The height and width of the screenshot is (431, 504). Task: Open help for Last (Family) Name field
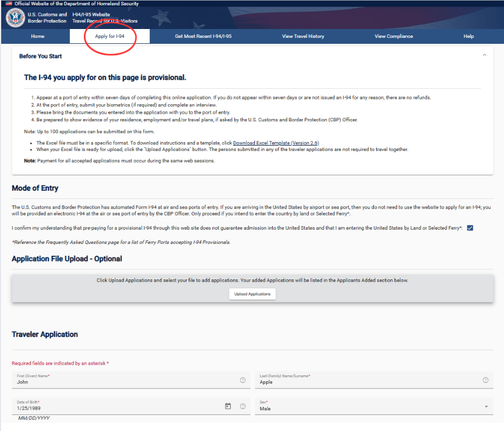click(x=485, y=380)
